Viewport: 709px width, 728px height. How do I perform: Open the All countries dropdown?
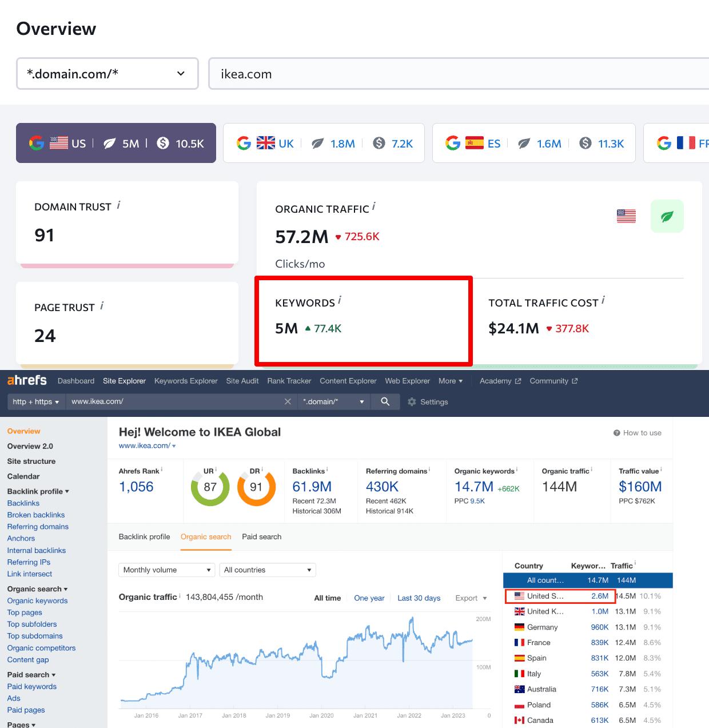[268, 570]
